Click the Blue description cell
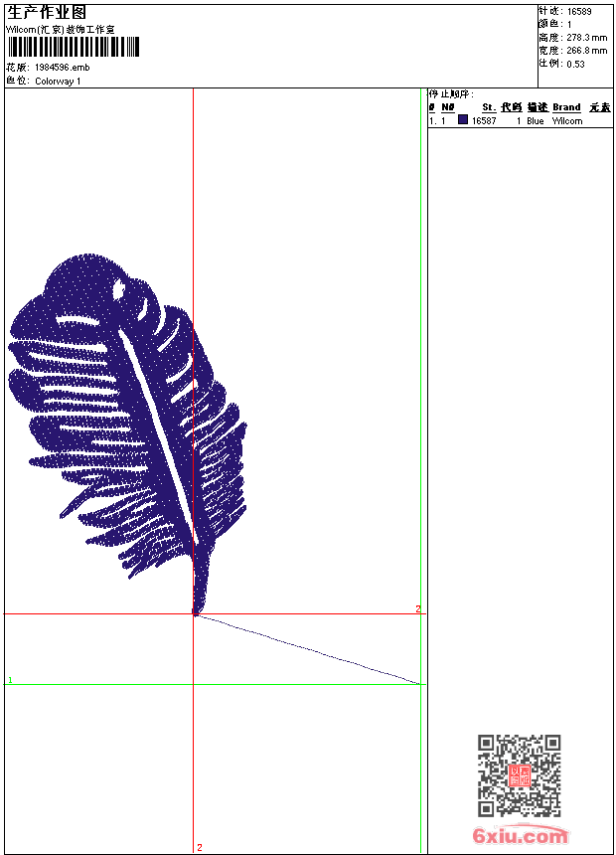616x855 pixels. coord(536,121)
